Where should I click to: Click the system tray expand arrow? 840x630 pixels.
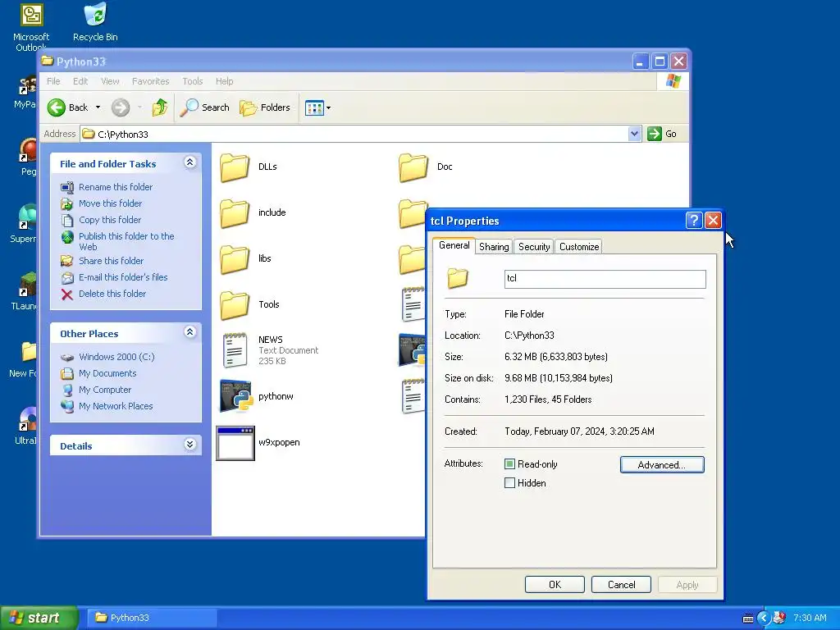point(764,619)
